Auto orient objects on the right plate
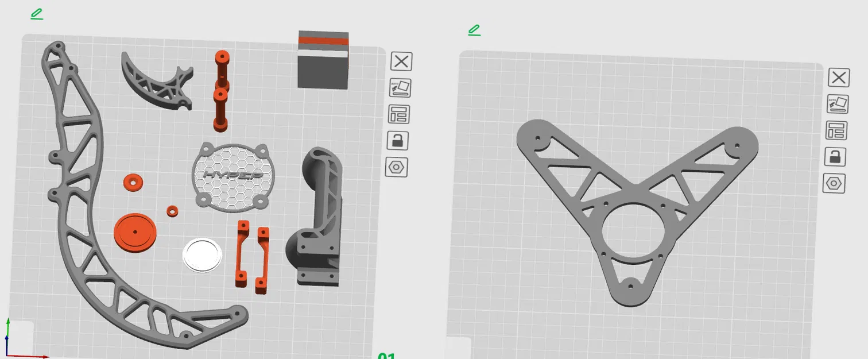This screenshot has height=359, width=868. coord(838,104)
